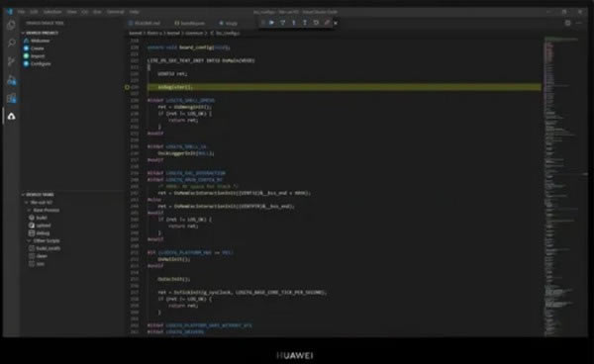The width and height of the screenshot is (594, 364).
Task: Click the Continue debug button
Action: 271,23
